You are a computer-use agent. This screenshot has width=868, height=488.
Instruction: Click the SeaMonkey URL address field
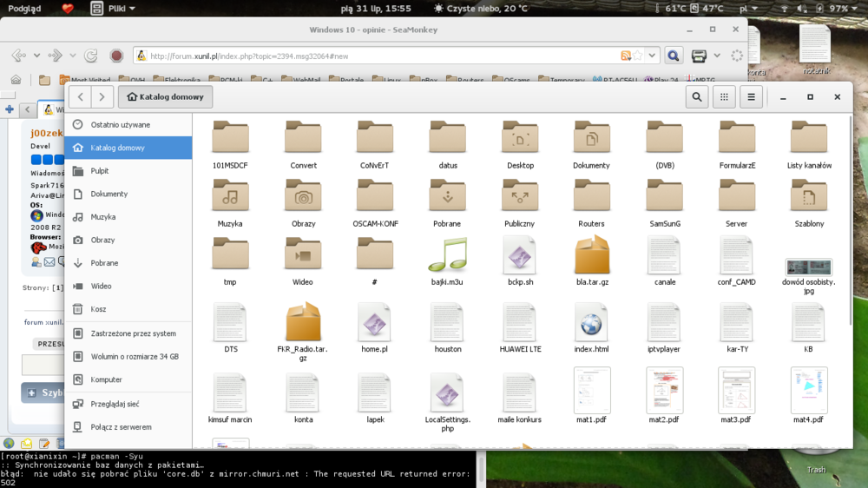[x=373, y=56]
